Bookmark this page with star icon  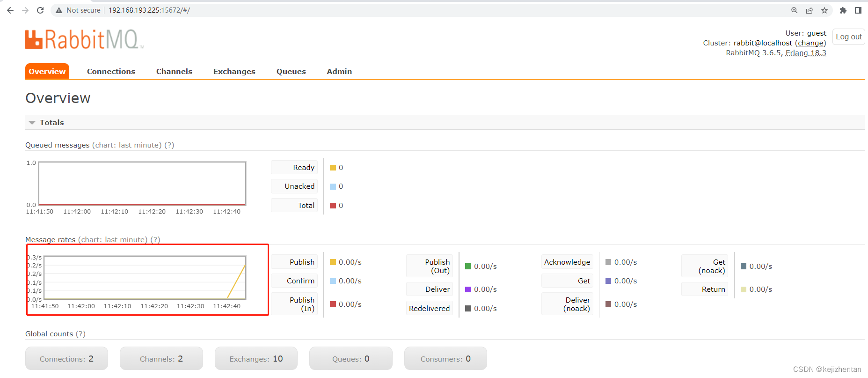pos(824,10)
